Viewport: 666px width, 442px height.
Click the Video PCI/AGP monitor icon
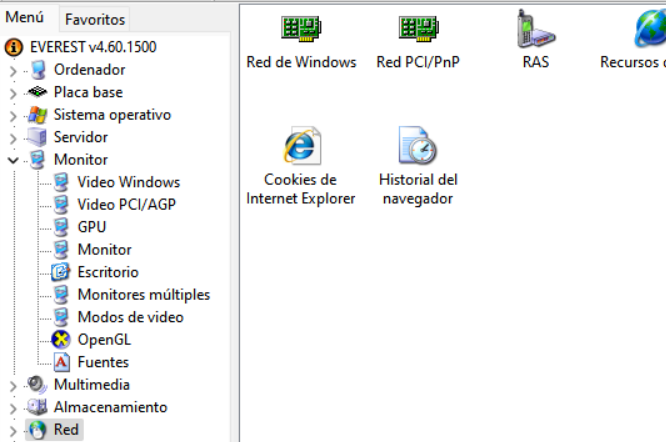[x=61, y=205]
